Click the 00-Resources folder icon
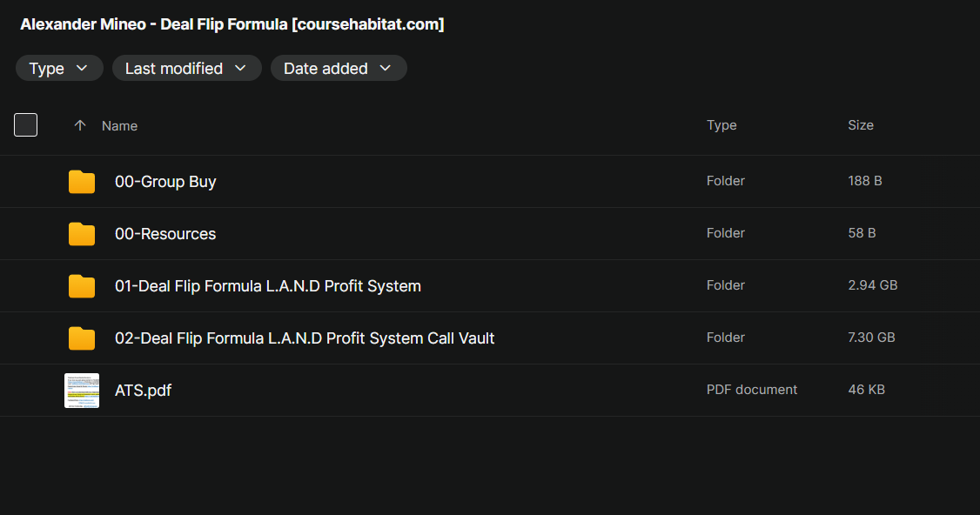980x515 pixels. point(82,234)
